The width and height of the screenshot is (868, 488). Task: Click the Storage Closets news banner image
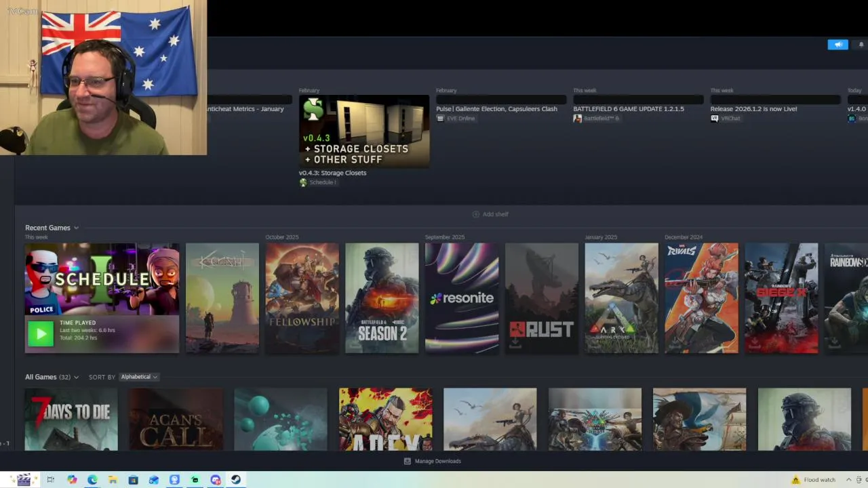pos(364,131)
